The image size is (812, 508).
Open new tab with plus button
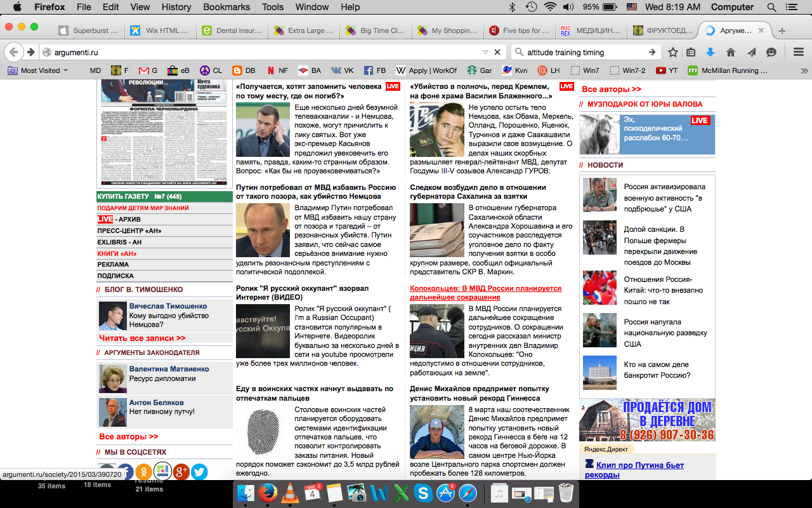[782, 30]
